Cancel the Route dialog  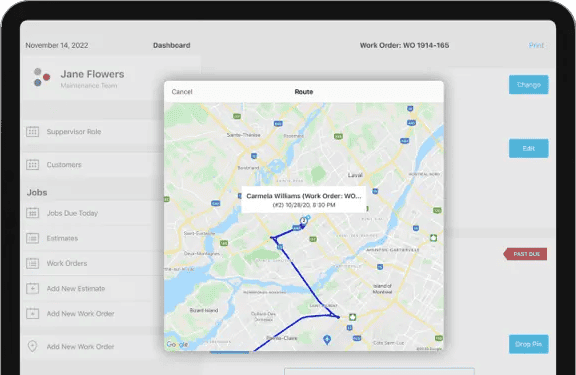(182, 92)
